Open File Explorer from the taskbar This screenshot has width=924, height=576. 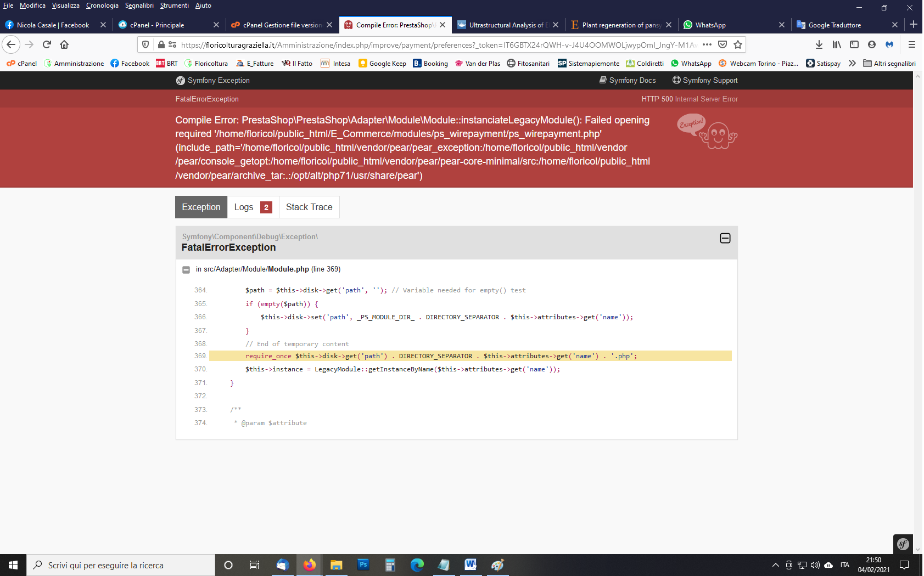coord(336,565)
